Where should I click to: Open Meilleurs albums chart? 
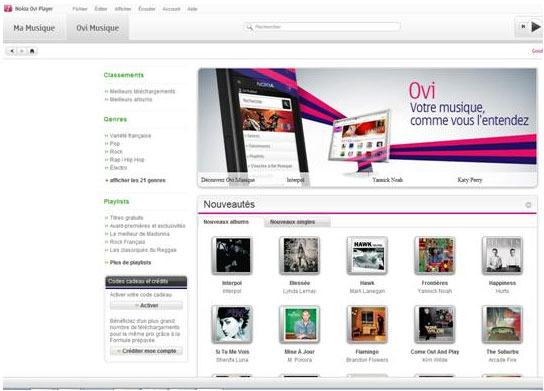(131, 99)
